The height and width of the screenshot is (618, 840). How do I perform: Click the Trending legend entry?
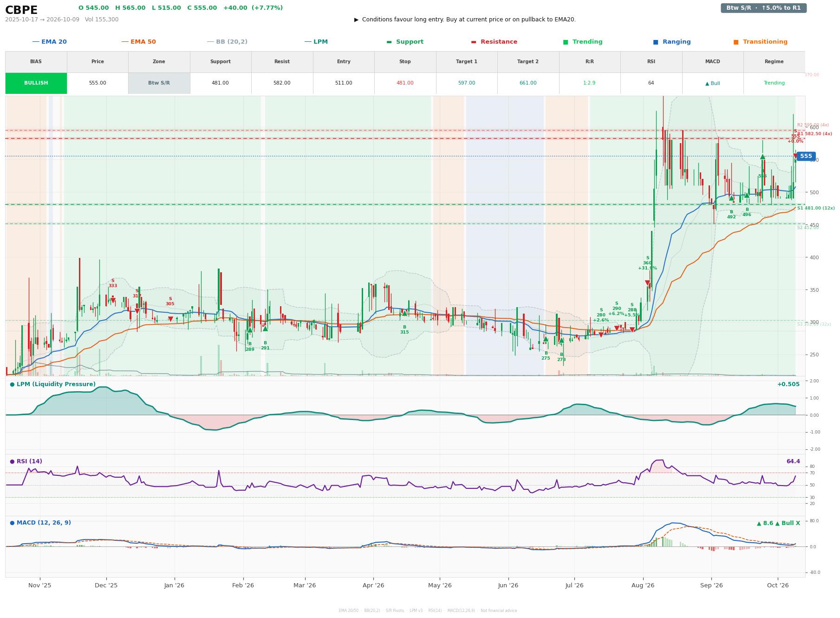click(582, 42)
